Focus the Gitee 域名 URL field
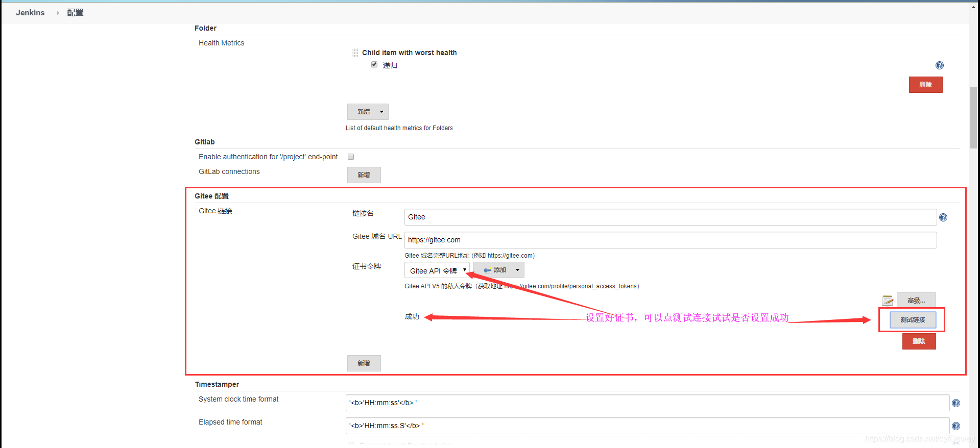Screen dimensions: 980x448 [x=671, y=240]
